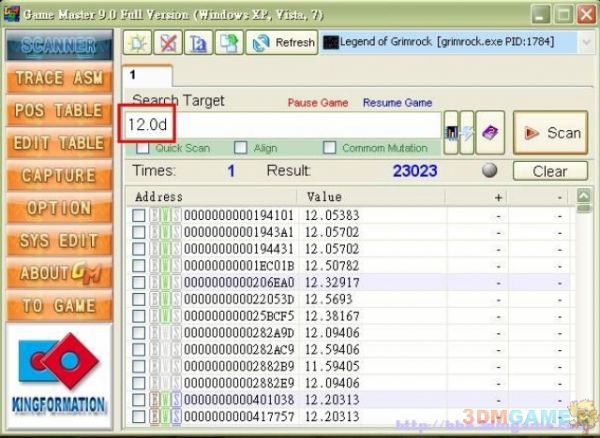Open the process selection dropdown
The image size is (600, 438).
(x=586, y=43)
